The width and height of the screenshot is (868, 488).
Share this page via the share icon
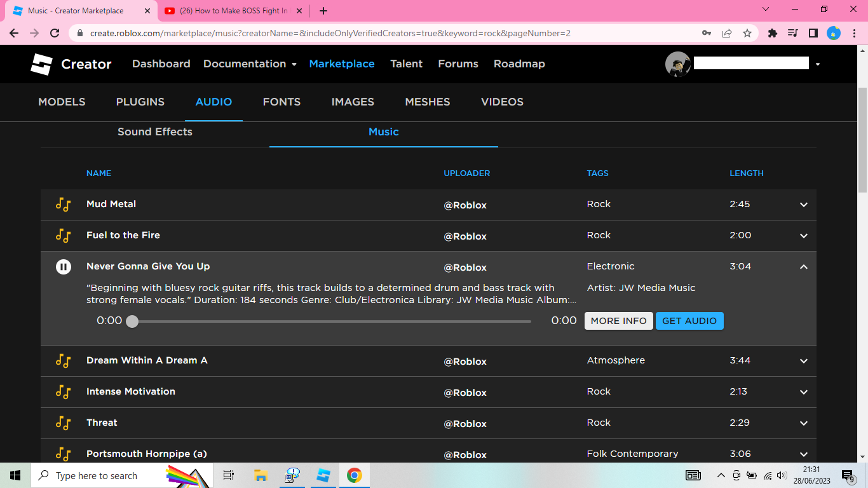tap(727, 33)
